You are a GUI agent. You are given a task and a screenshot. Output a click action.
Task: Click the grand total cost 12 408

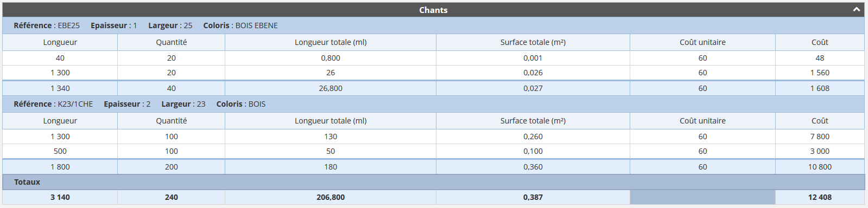(820, 197)
